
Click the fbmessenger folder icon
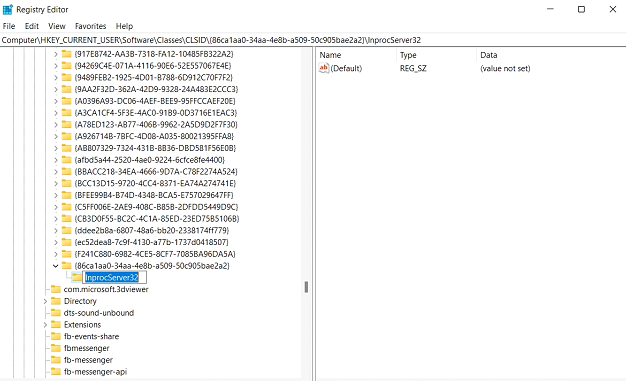coord(56,348)
